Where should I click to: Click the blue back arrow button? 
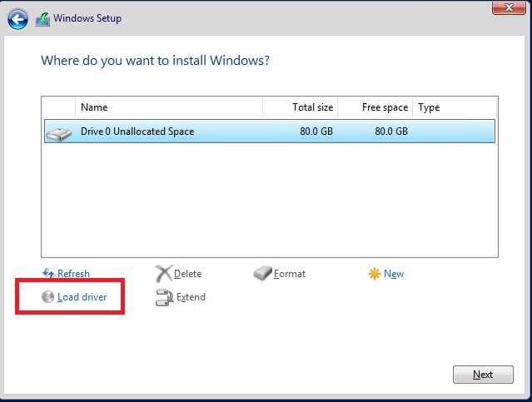[17, 19]
